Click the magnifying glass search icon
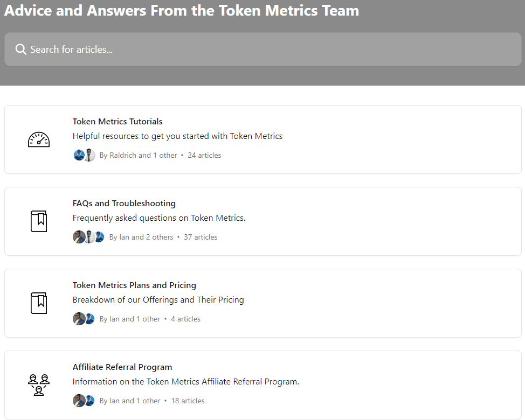 21,50
